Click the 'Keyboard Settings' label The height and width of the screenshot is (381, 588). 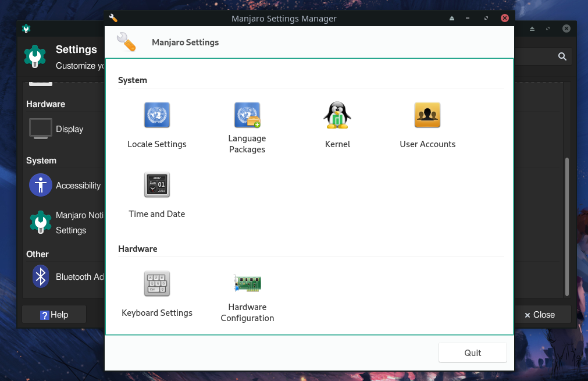pyautogui.click(x=157, y=313)
